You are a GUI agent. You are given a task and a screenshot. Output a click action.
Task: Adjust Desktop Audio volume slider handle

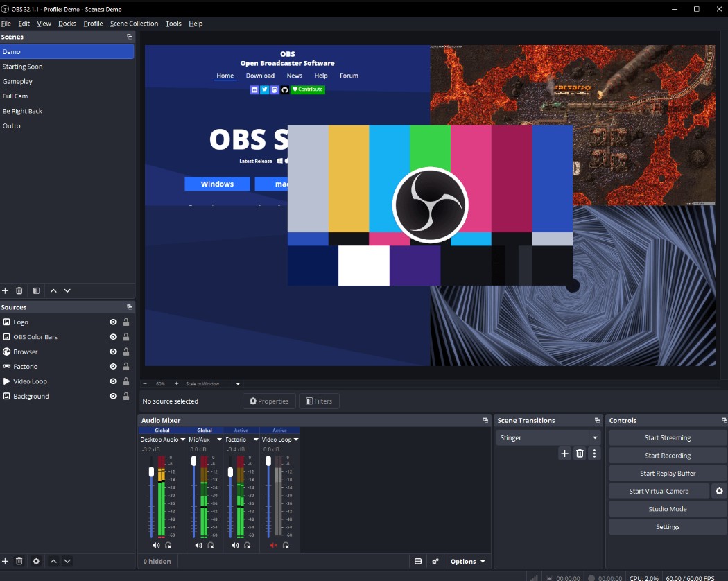tap(151, 471)
